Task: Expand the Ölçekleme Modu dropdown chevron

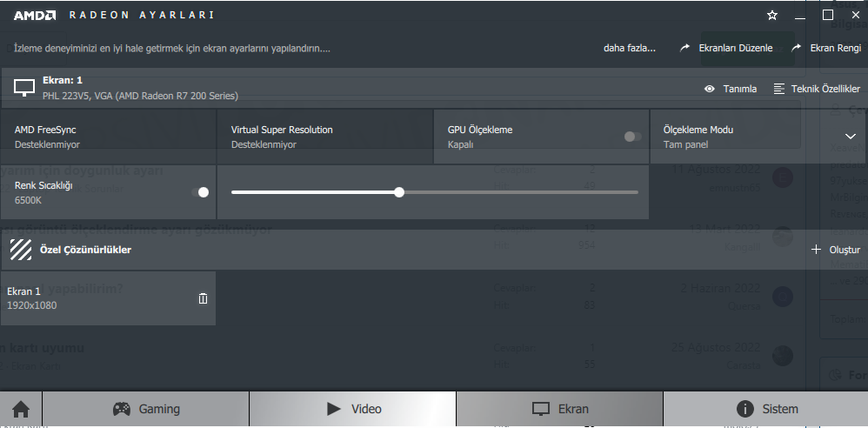Action: [851, 137]
